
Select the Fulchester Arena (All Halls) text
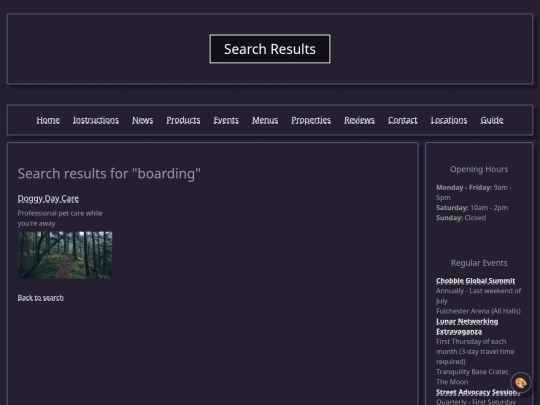pyautogui.click(x=478, y=311)
